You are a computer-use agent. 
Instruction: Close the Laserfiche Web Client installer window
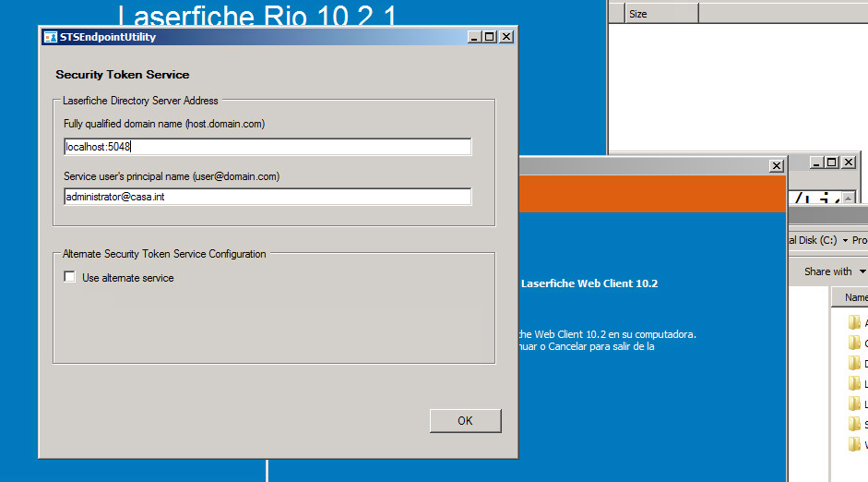[777, 165]
